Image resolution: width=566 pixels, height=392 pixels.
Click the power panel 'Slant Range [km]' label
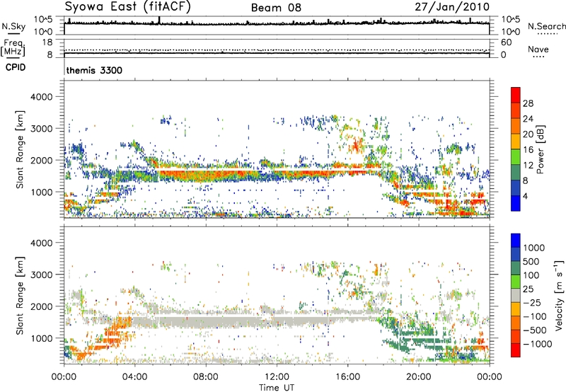tap(21, 149)
